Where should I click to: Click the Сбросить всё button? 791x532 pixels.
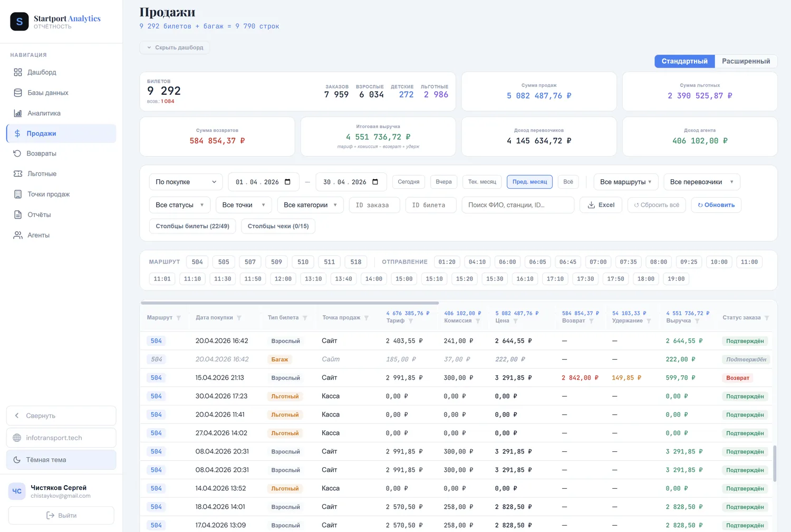click(657, 205)
